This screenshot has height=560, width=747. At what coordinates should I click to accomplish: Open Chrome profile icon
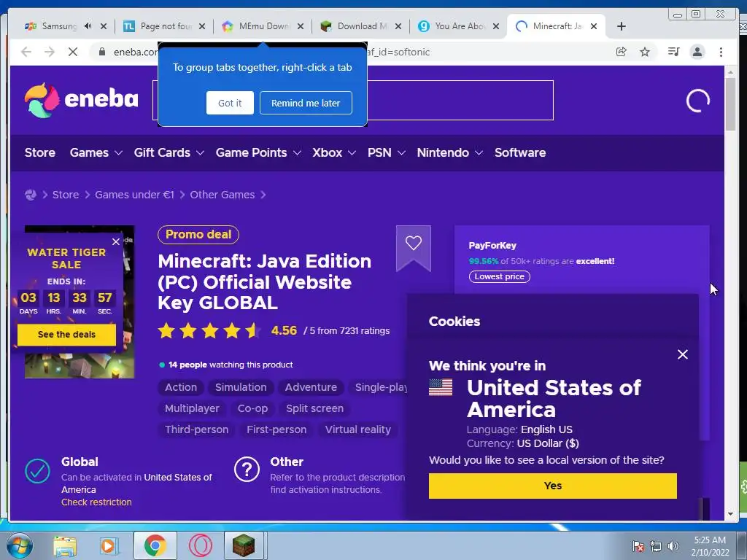pos(697,52)
